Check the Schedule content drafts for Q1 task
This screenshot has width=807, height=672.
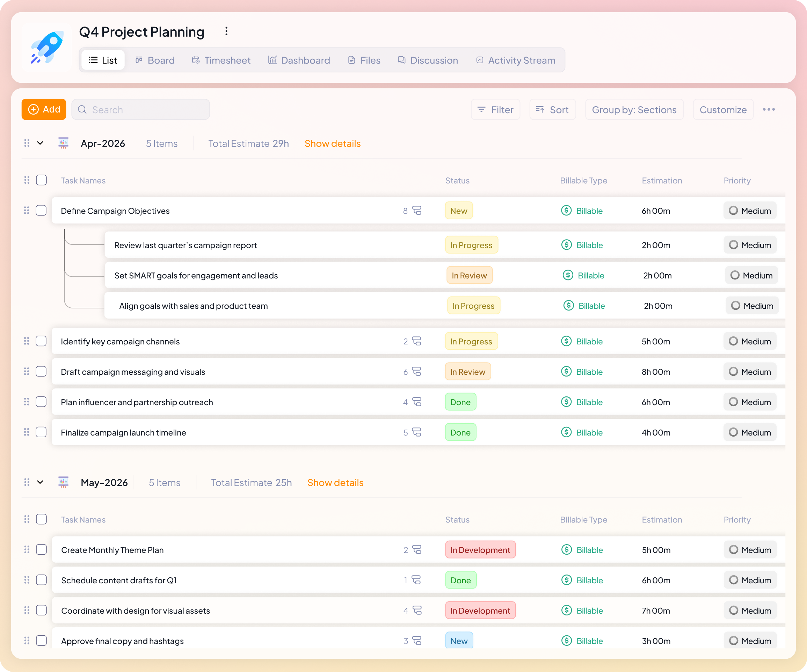coord(42,580)
